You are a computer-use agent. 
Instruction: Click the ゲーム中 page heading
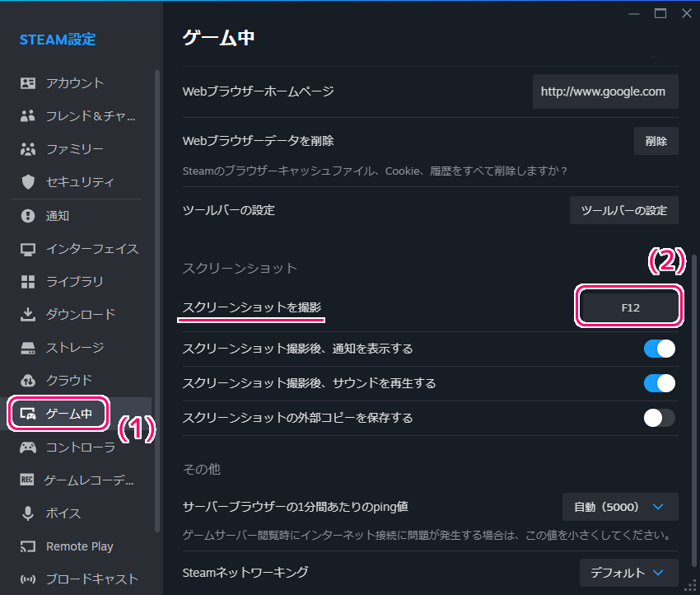click(219, 38)
